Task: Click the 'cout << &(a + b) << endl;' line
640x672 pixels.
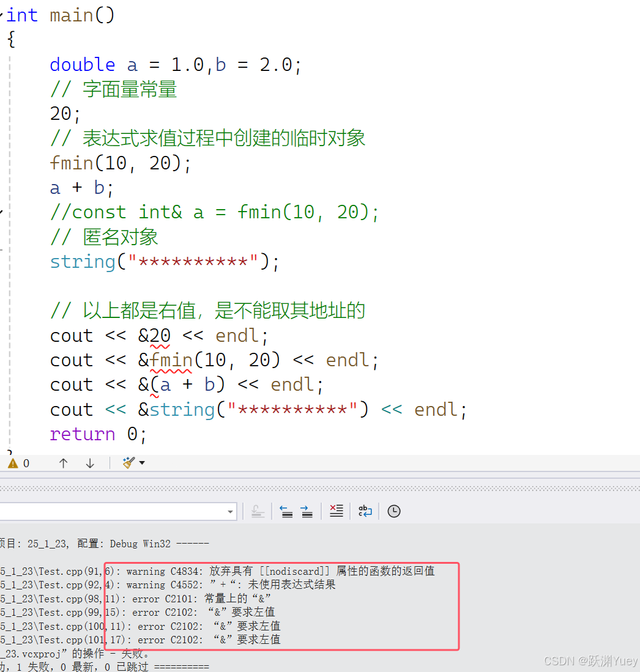Action: [187, 385]
